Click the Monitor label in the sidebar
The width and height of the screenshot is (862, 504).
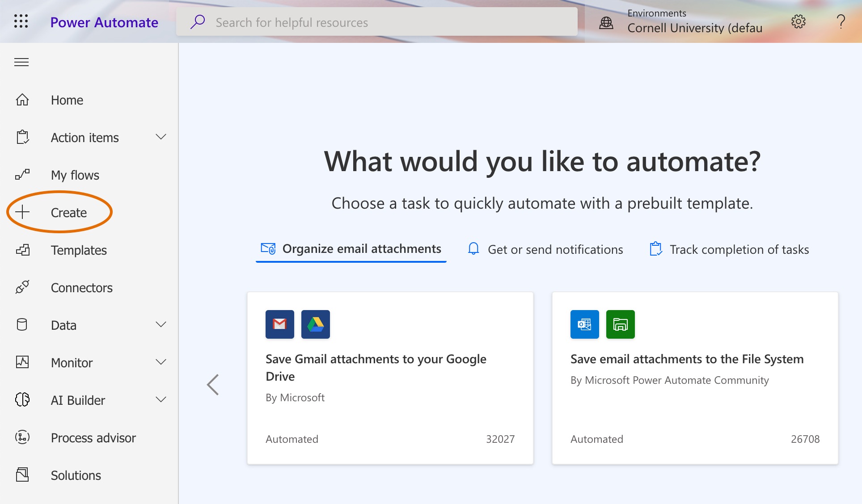72,362
